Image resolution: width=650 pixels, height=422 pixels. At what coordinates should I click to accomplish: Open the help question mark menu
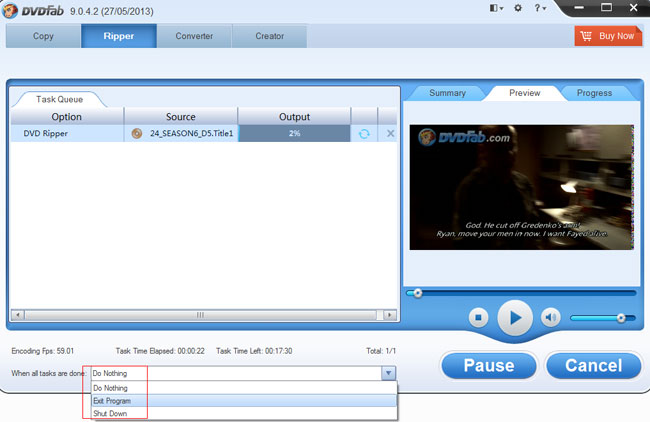(540, 8)
